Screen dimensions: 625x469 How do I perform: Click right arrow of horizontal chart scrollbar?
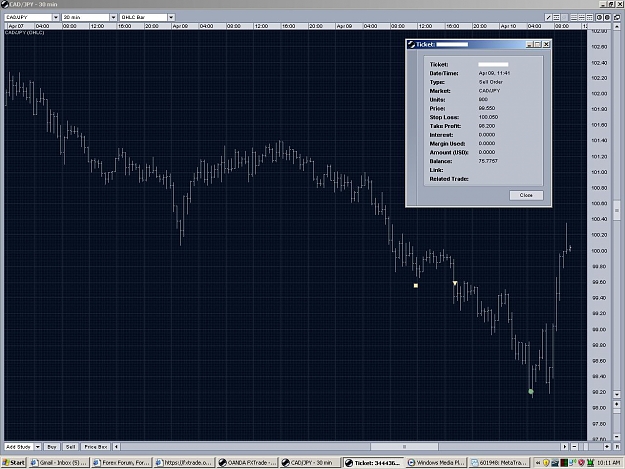pyautogui.click(x=564, y=447)
